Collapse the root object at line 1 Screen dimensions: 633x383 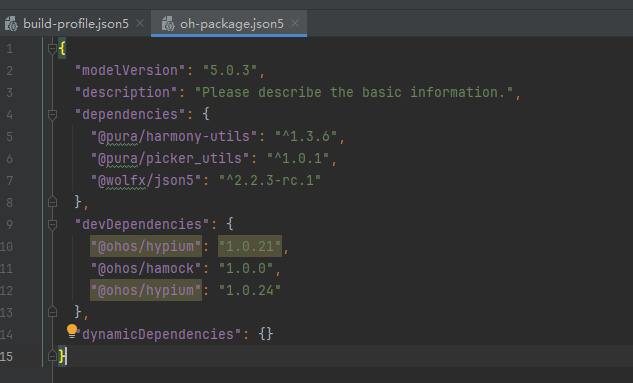(x=52, y=49)
